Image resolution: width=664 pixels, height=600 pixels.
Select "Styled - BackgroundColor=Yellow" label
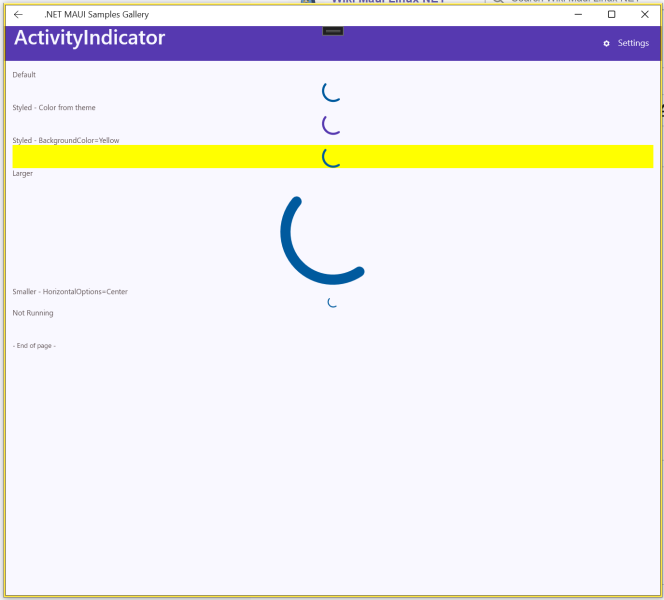[x=66, y=141]
